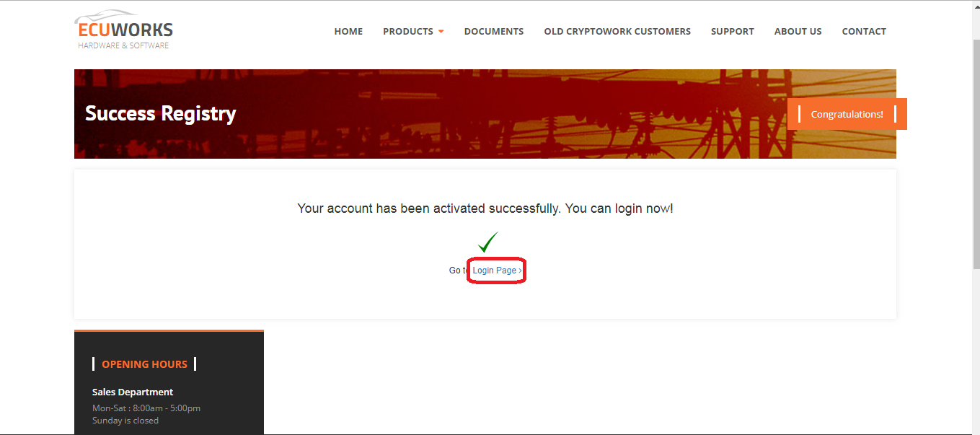Click the account activated successfully message

(x=485, y=208)
